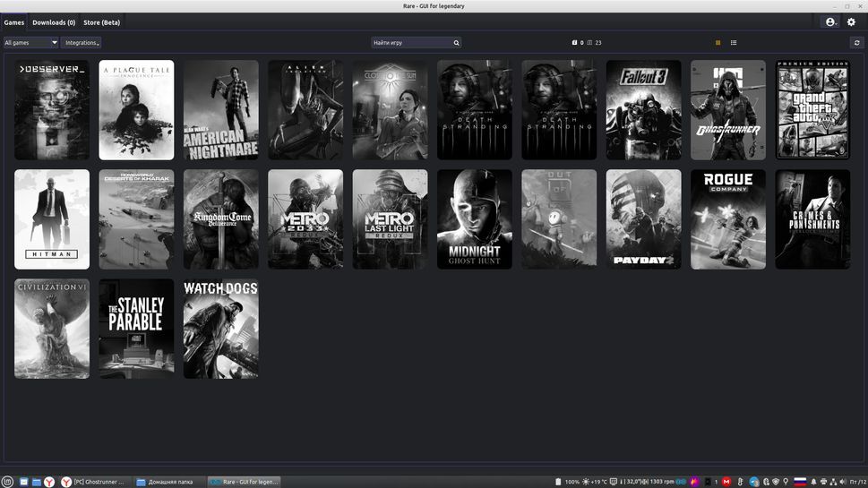Open the Downloads (0) tab
The image size is (868, 488).
tap(54, 22)
